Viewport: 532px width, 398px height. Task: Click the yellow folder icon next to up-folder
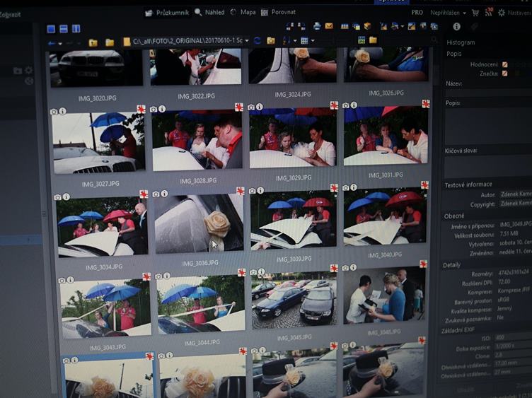pyautogui.click(x=109, y=42)
